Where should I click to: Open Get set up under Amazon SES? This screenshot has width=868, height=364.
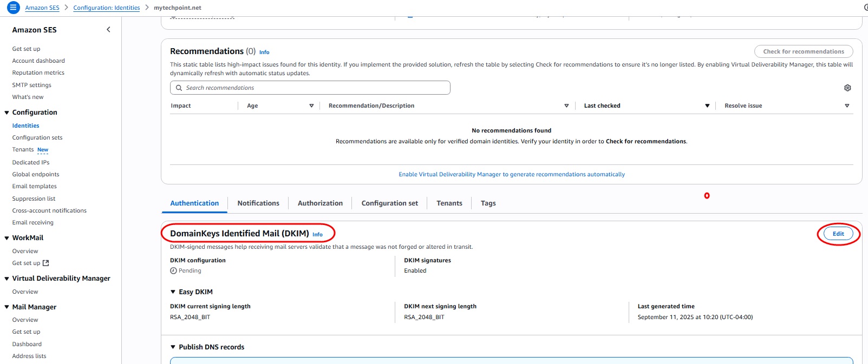coord(26,49)
